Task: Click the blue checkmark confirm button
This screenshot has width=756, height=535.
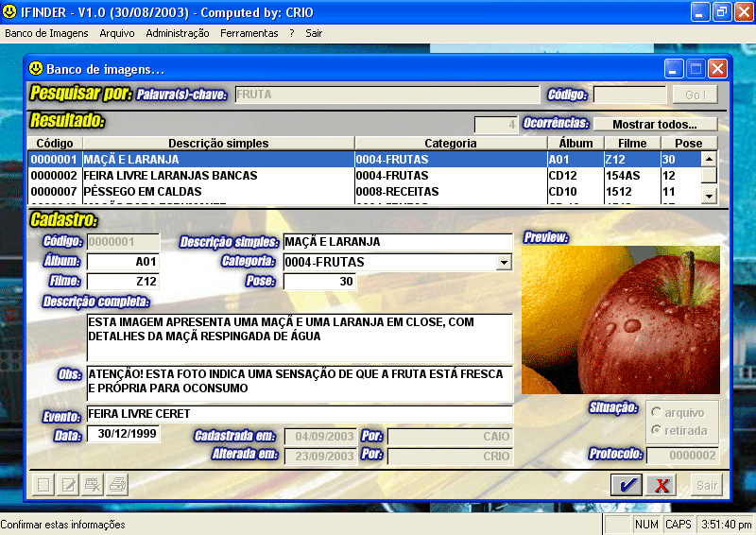Action: tap(626, 486)
